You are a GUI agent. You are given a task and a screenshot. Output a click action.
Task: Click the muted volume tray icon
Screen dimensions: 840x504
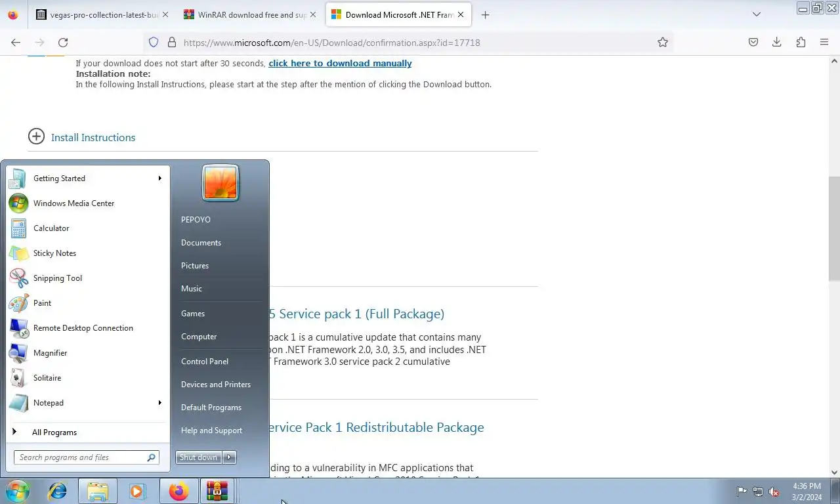click(x=774, y=492)
